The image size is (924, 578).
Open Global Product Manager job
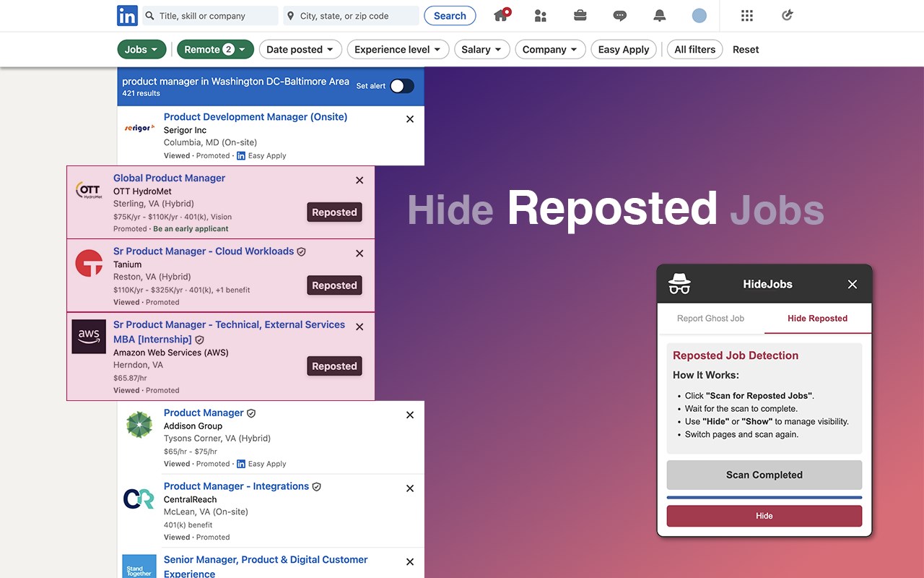tap(169, 178)
